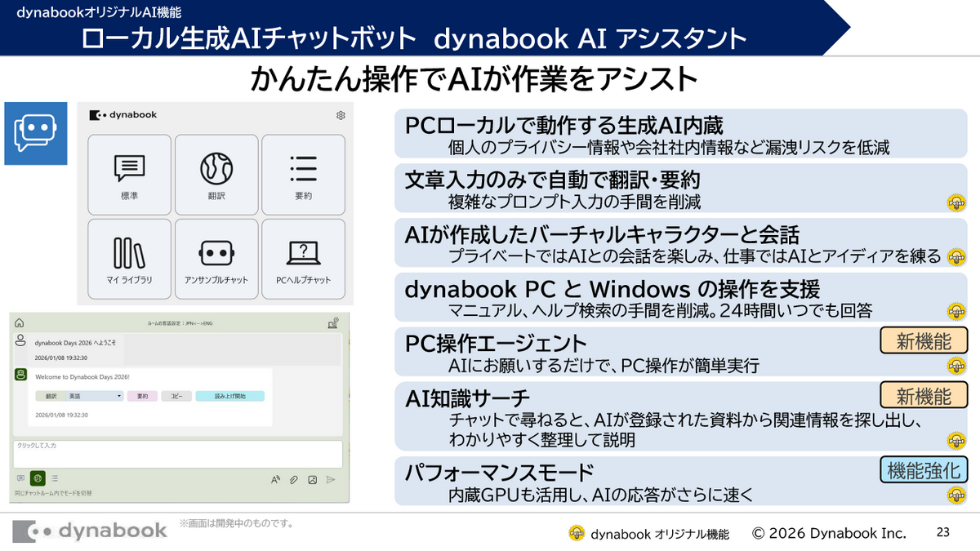Start reading aloud with 読み上げ開始 button
Image resolution: width=980 pixels, height=551 pixels.
point(229,396)
